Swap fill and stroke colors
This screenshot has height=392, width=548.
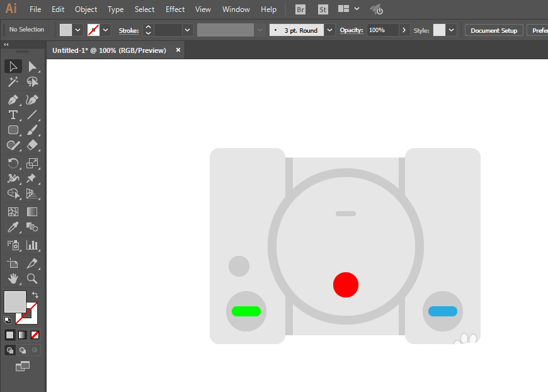[x=35, y=295]
